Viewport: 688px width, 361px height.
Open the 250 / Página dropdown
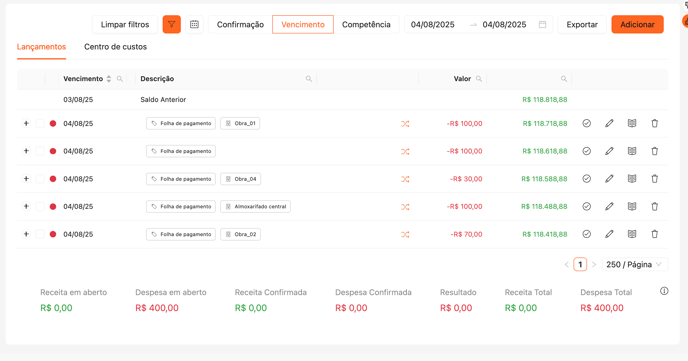pyautogui.click(x=634, y=264)
